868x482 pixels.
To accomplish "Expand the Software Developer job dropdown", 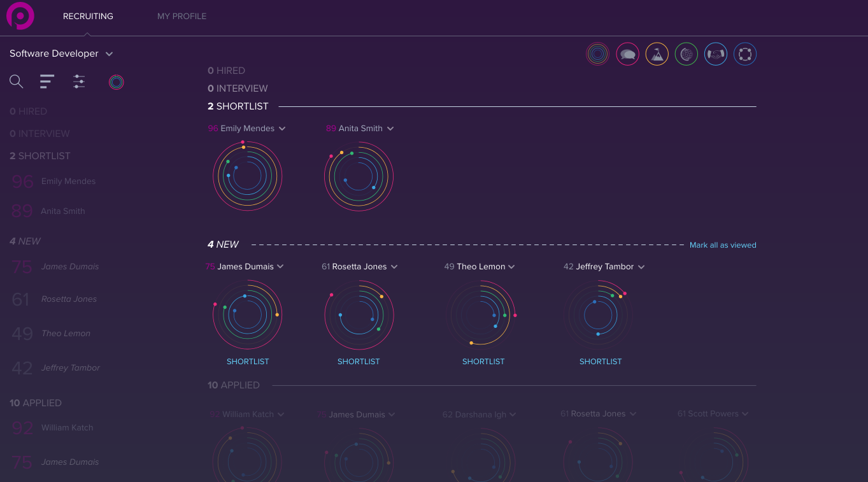I will [x=109, y=54].
